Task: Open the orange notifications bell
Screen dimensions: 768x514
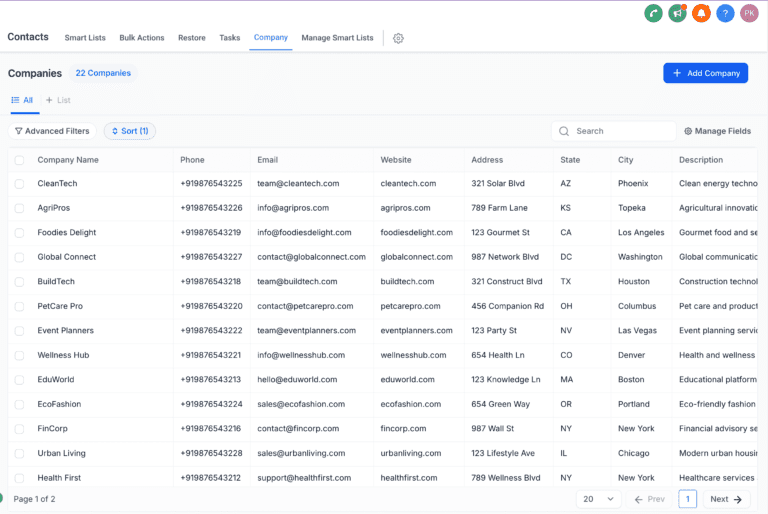Action: [x=701, y=13]
